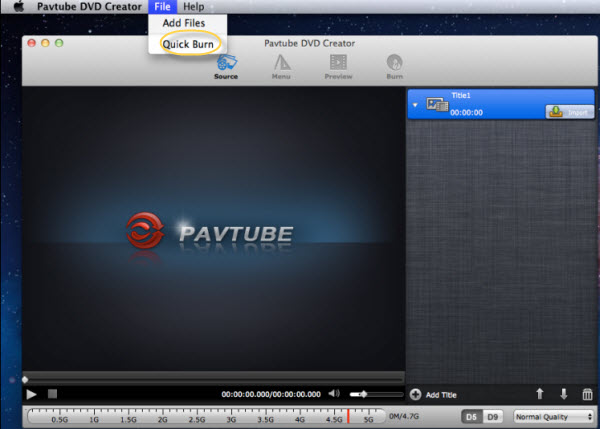Open the Apple menu
This screenshot has width=600, height=429.
pos(19,6)
